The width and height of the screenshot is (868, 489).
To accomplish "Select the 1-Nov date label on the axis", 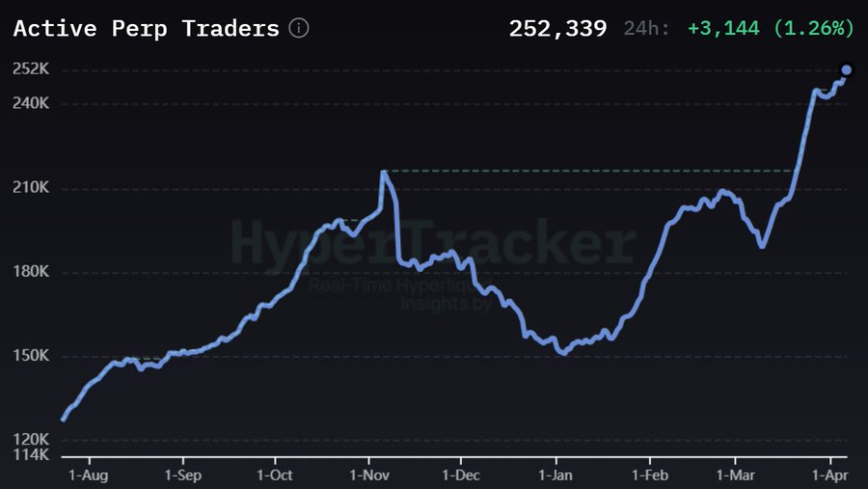I will pyautogui.click(x=369, y=475).
